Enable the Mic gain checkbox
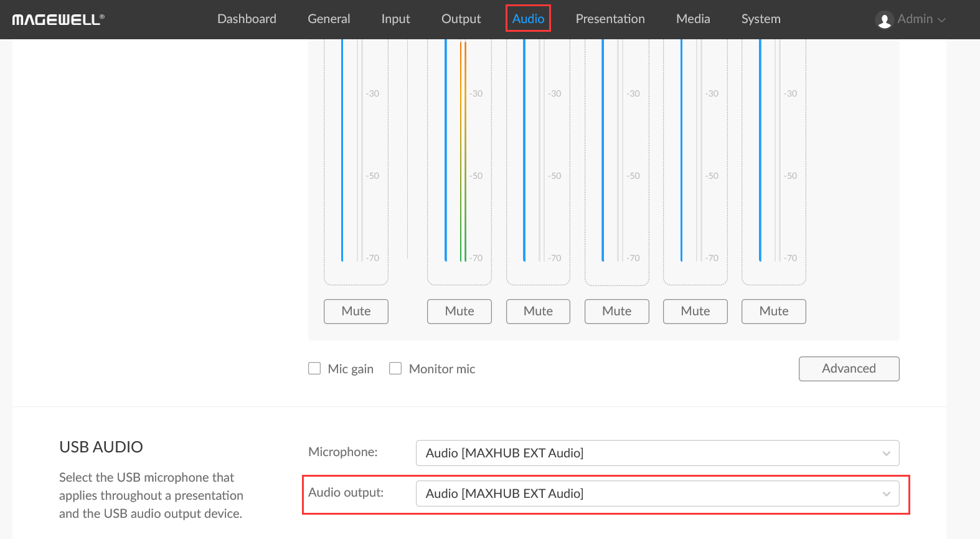This screenshot has width=980, height=539. click(x=314, y=368)
